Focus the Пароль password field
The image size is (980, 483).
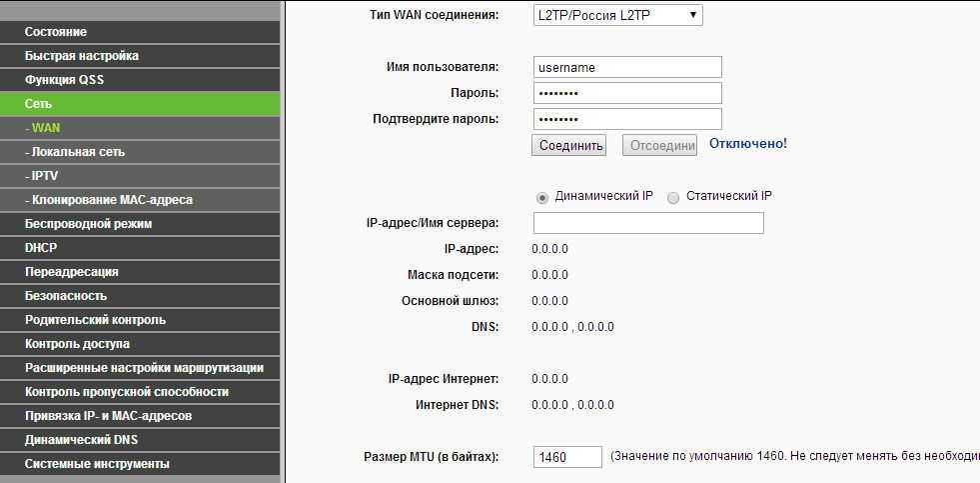pos(626,93)
